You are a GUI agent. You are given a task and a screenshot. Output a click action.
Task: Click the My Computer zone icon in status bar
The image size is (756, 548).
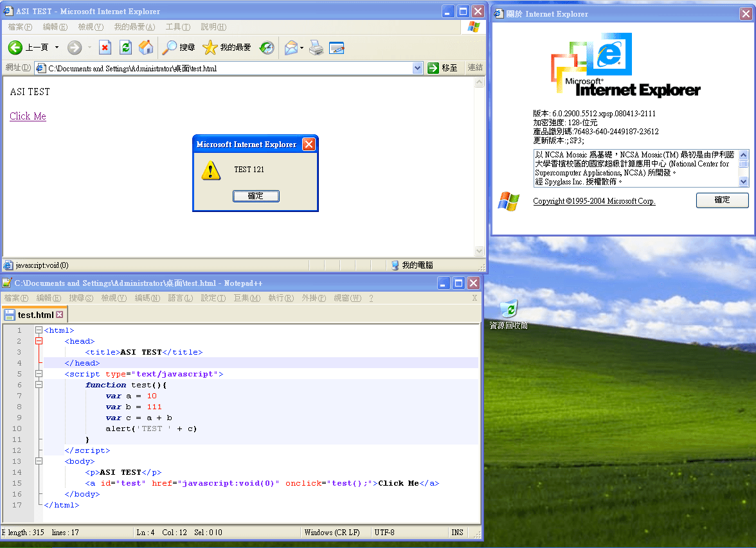395,265
